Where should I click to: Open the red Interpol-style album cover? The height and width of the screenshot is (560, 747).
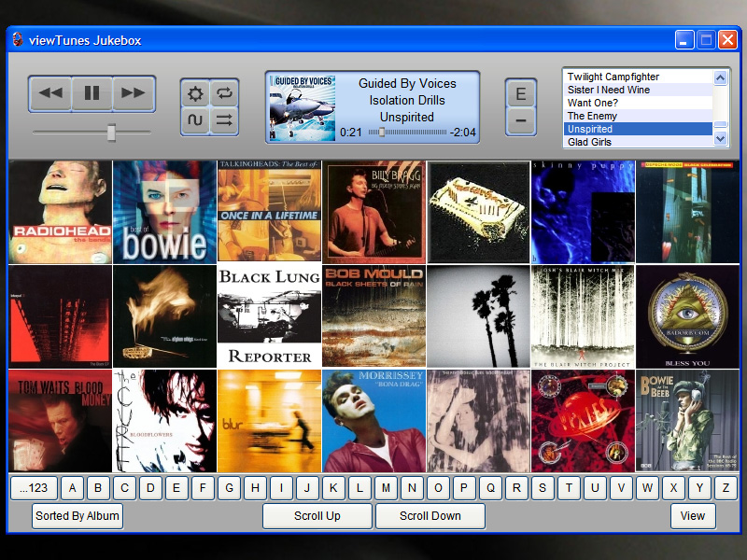pos(60,316)
